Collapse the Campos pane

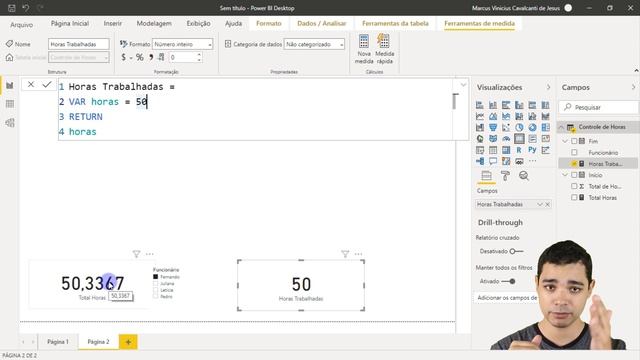pyautogui.click(x=633, y=87)
